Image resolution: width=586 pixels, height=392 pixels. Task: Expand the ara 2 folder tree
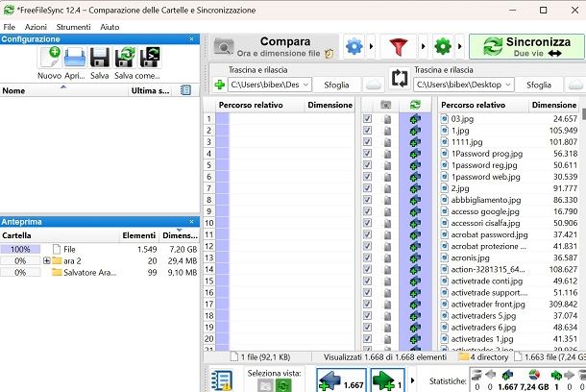pyautogui.click(x=46, y=260)
